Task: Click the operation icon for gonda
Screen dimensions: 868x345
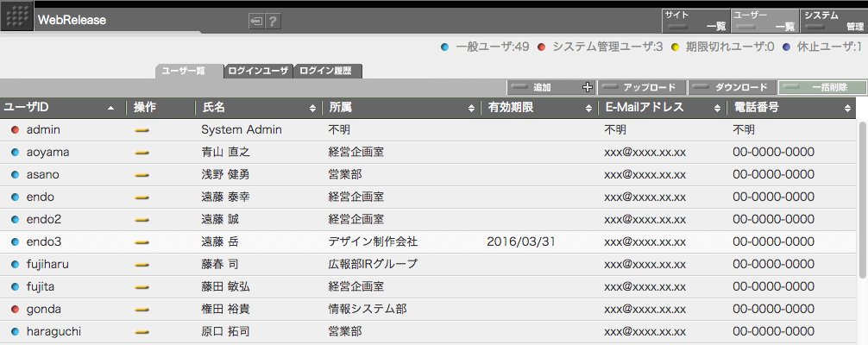Action: 142,310
